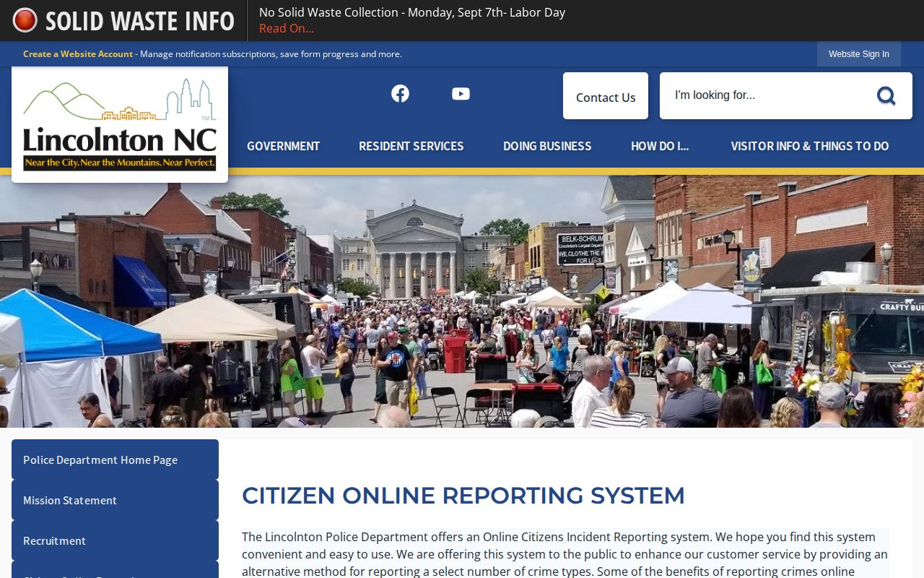Open the Government menu
Screen dimensions: 924x578
point(283,146)
